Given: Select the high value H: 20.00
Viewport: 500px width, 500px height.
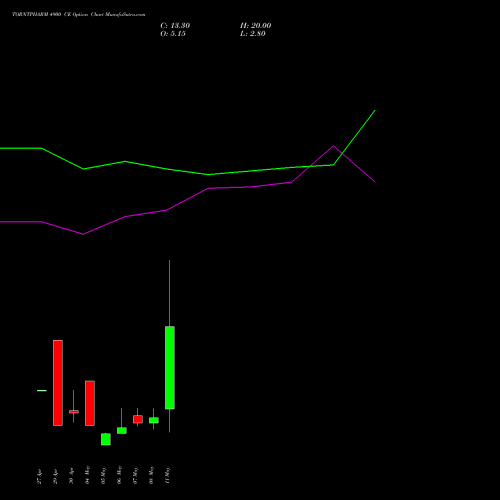Looking at the screenshot, I should click(x=255, y=26).
